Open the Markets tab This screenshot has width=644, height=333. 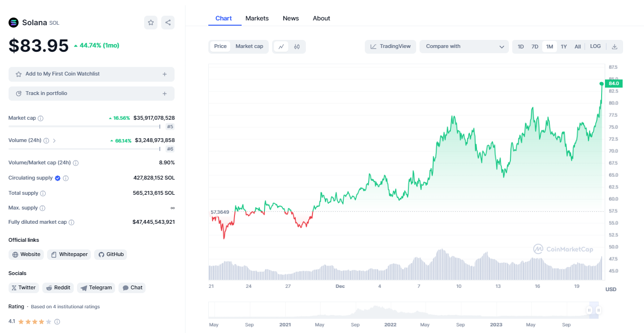[257, 19]
